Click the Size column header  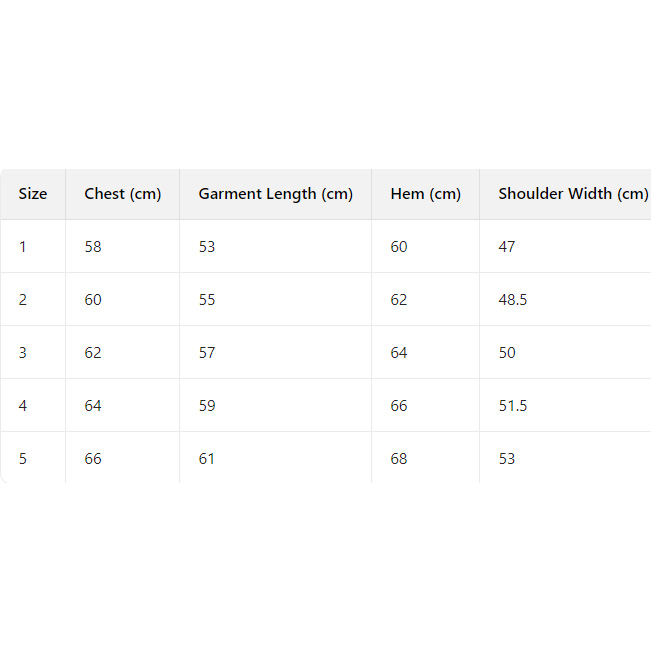point(33,194)
